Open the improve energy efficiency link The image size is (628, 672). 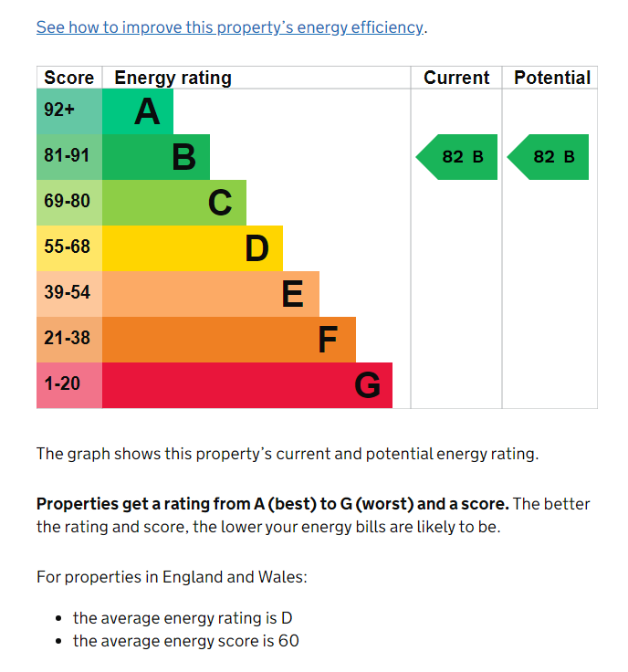(x=230, y=27)
